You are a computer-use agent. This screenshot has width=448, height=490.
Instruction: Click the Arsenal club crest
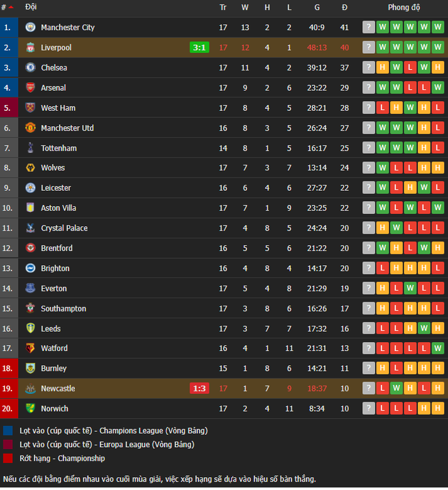(x=30, y=88)
